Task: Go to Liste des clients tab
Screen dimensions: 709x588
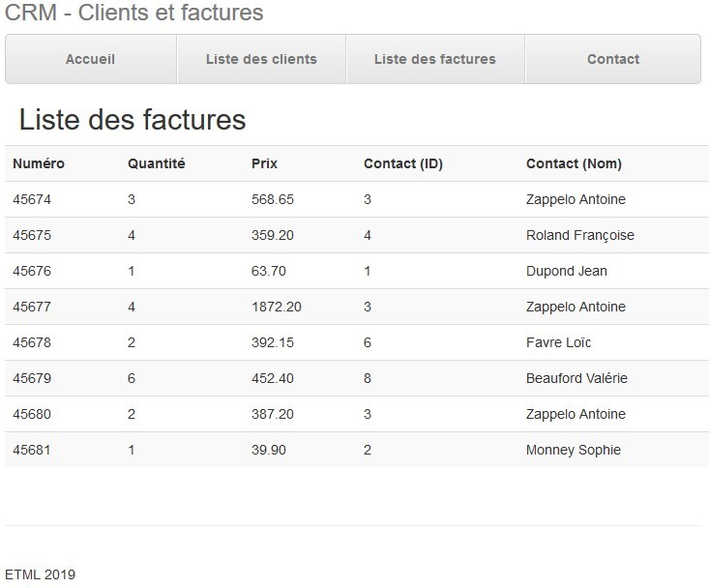Action: [x=261, y=59]
